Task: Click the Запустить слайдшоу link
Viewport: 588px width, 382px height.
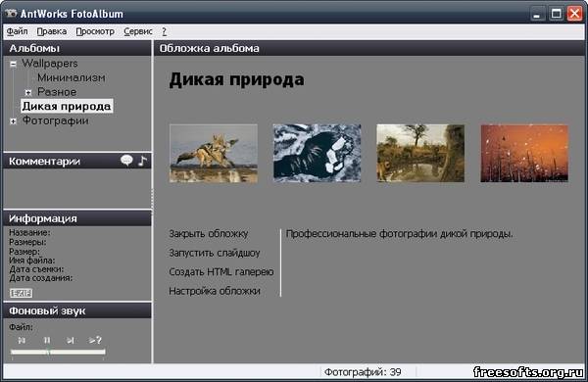Action: pos(215,253)
